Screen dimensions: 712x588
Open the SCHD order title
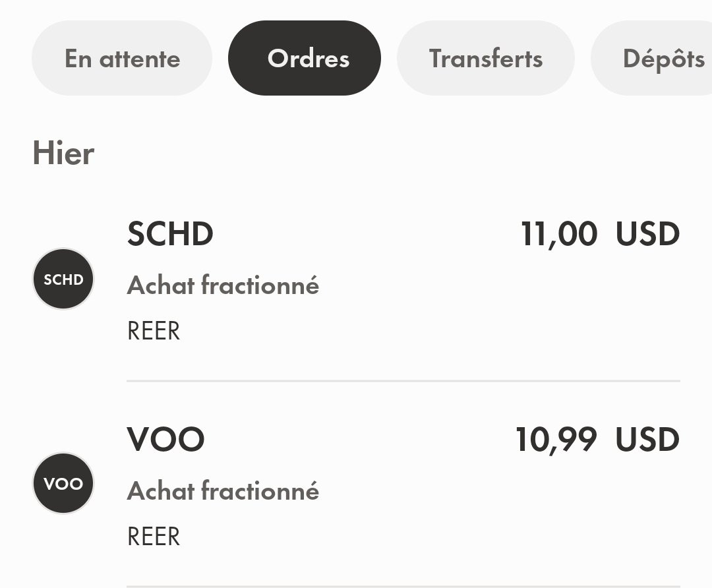click(x=170, y=234)
